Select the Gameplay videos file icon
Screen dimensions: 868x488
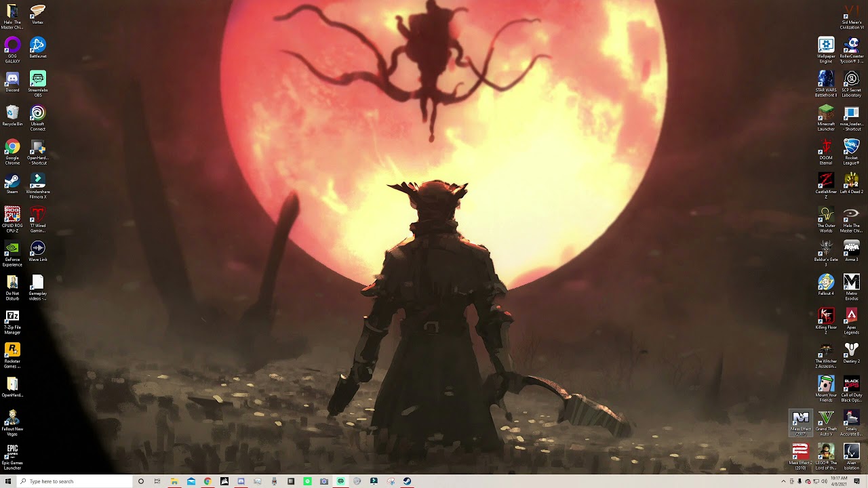[x=37, y=288]
